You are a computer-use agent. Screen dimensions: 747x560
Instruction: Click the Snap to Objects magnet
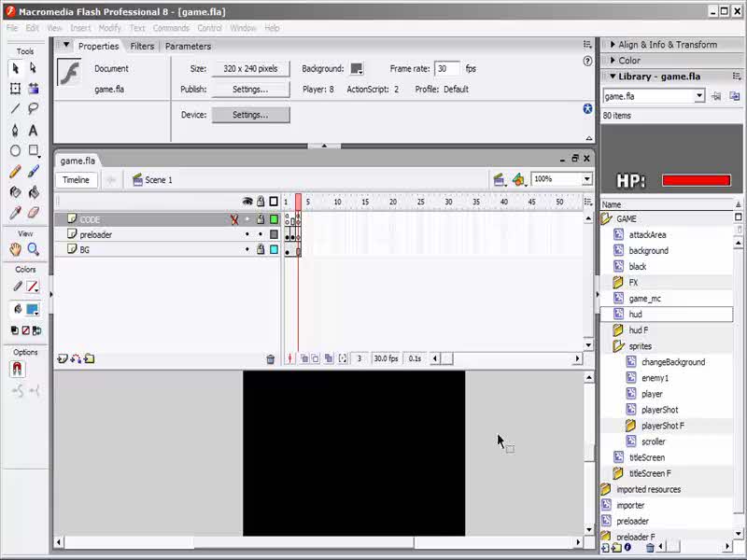click(16, 369)
